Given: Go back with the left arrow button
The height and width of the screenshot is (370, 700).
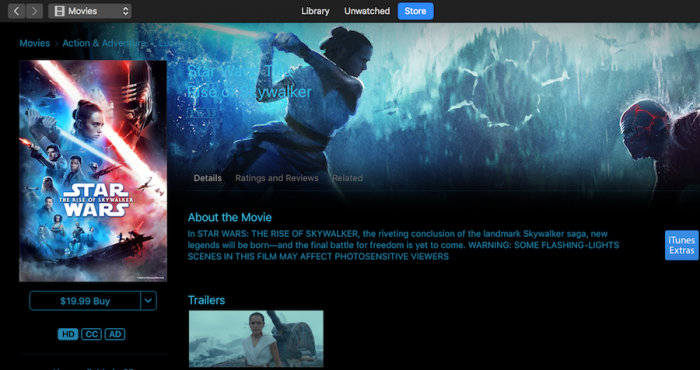Looking at the screenshot, I should pos(17,11).
